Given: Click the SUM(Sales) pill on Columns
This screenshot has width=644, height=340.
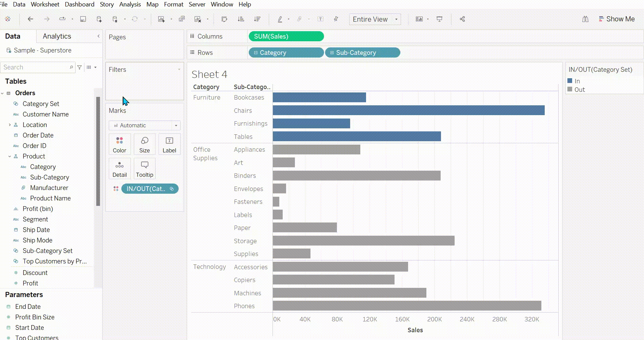Looking at the screenshot, I should [286, 36].
